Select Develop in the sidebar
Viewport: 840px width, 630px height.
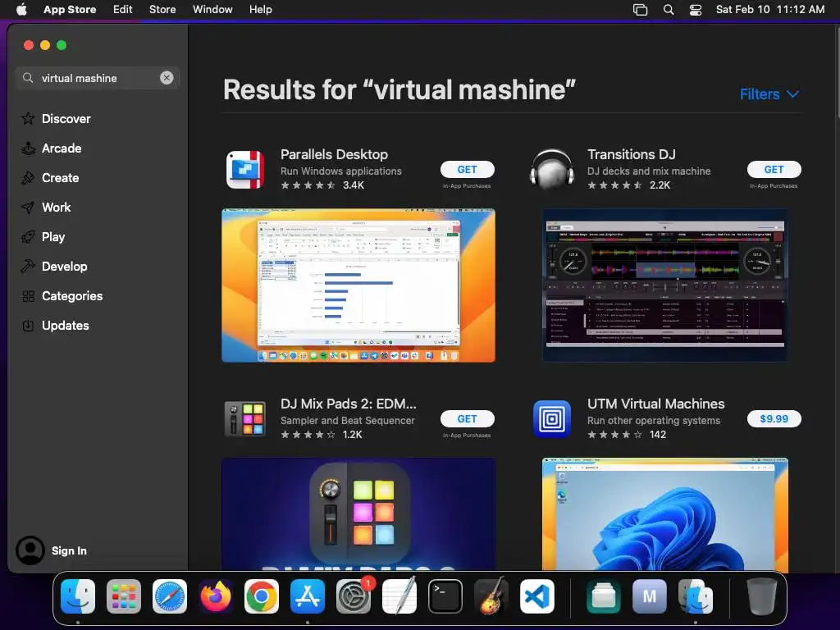pyautogui.click(x=54, y=266)
